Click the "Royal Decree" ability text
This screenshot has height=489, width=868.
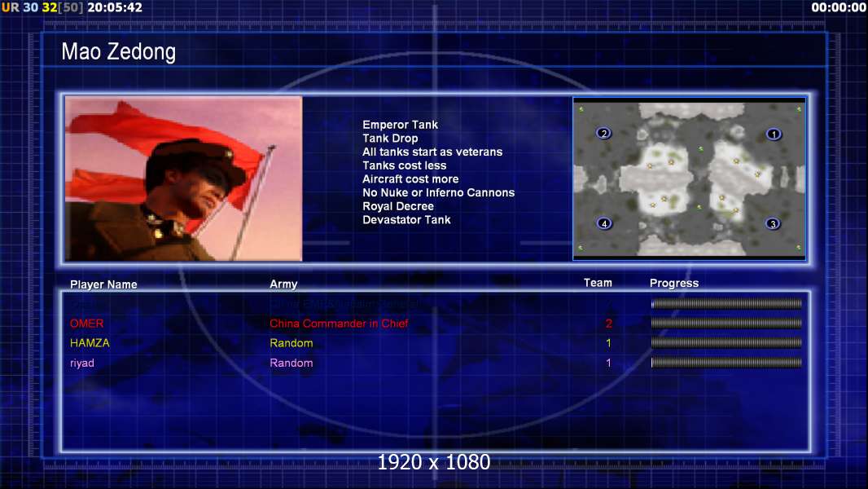pyautogui.click(x=398, y=206)
